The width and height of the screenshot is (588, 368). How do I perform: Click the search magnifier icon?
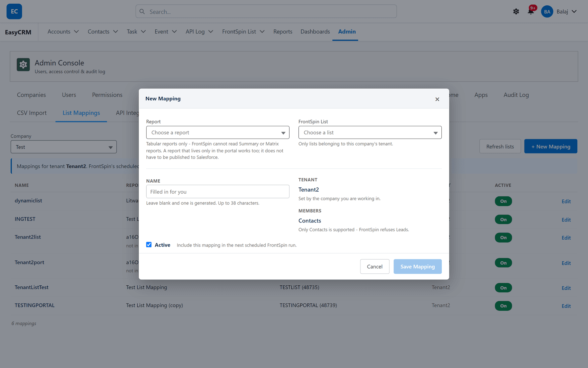[x=142, y=11]
